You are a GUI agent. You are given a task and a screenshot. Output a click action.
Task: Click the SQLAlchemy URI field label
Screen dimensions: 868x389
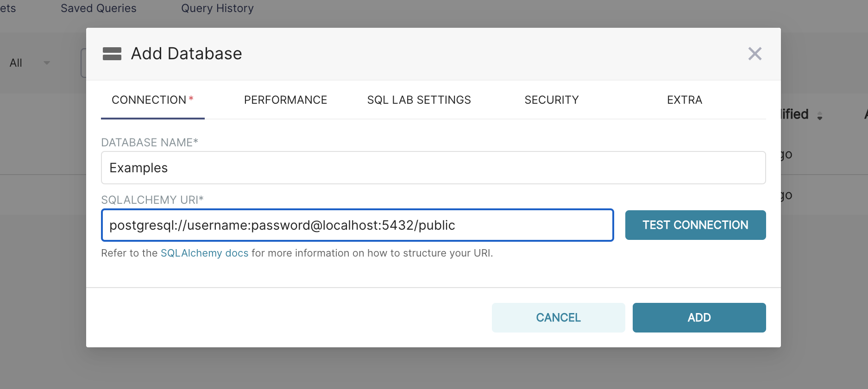click(x=152, y=200)
